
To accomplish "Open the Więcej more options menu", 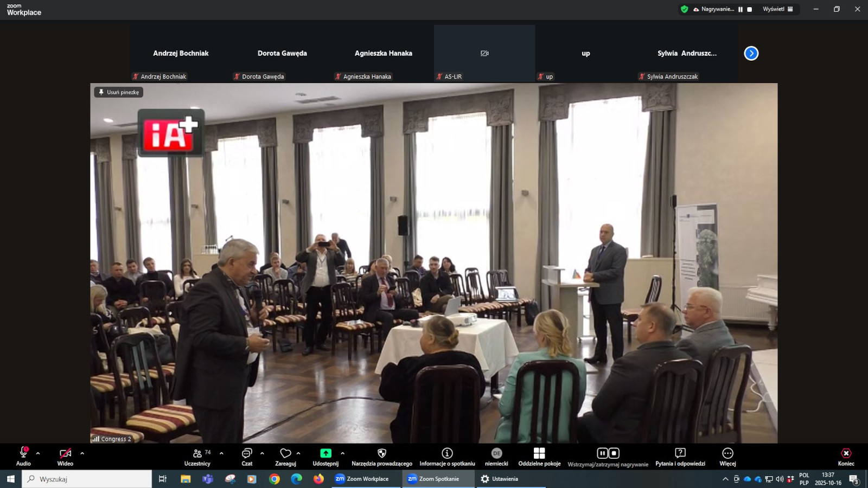I will [x=727, y=457].
